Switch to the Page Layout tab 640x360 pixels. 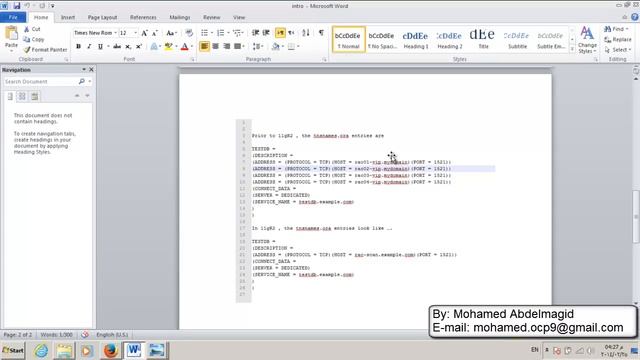[102, 17]
